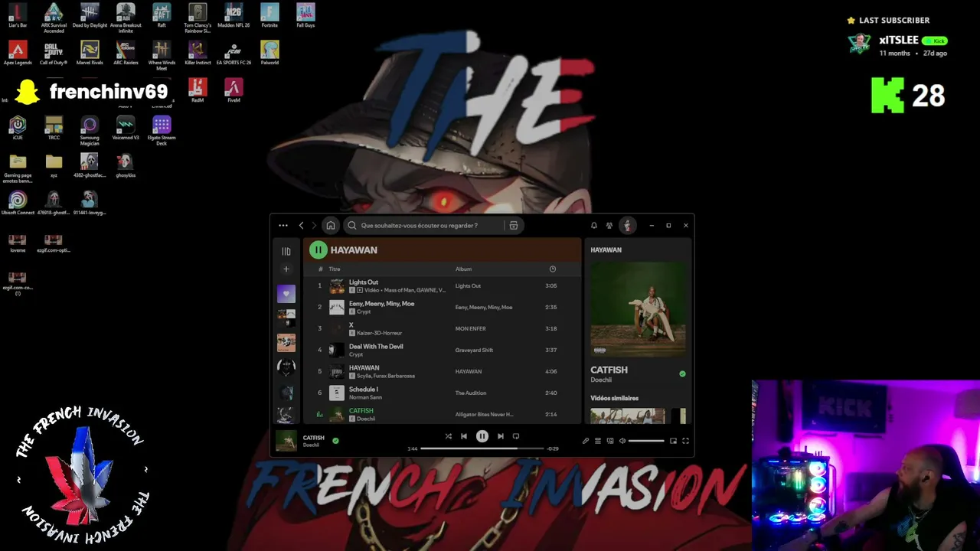Open the Spotify Home page

[330, 226]
